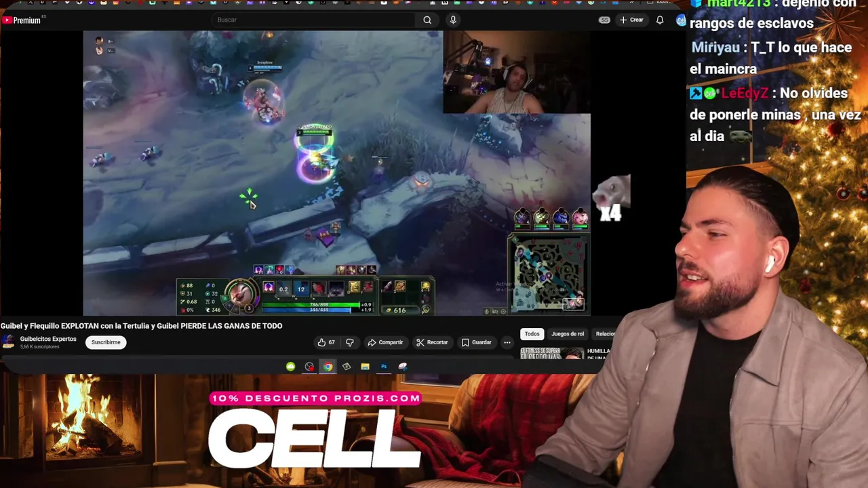Image resolution: width=868 pixels, height=488 pixels.
Task: Open the Crear menu
Action: pos(631,20)
